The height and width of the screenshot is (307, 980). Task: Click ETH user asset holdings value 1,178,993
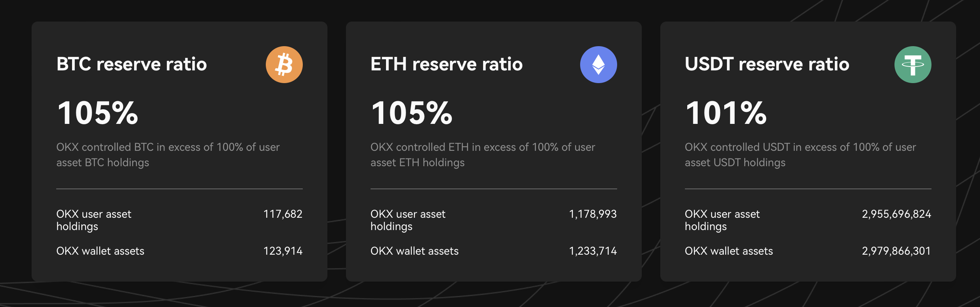coord(593,214)
